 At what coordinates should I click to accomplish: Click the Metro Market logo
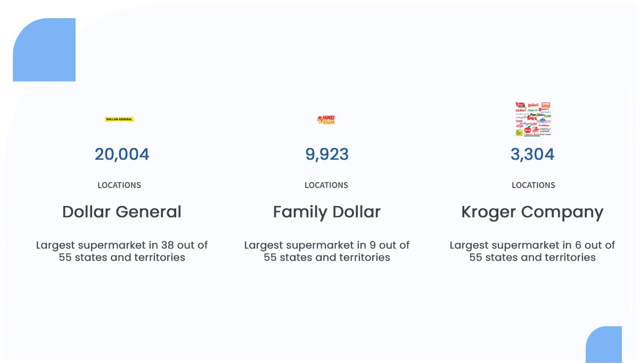[545, 130]
